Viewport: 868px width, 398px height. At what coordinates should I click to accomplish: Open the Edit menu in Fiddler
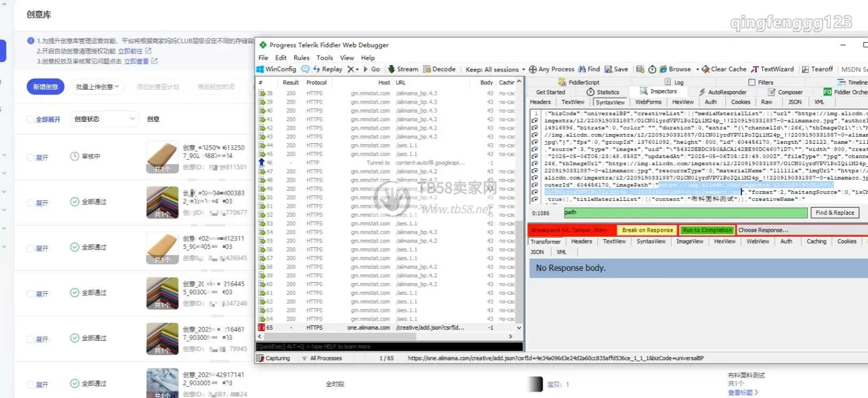click(281, 58)
